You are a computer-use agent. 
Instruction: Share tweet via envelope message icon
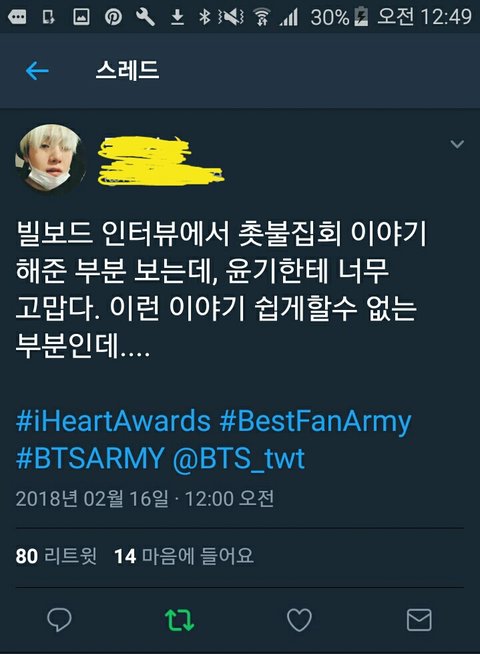pos(419,619)
